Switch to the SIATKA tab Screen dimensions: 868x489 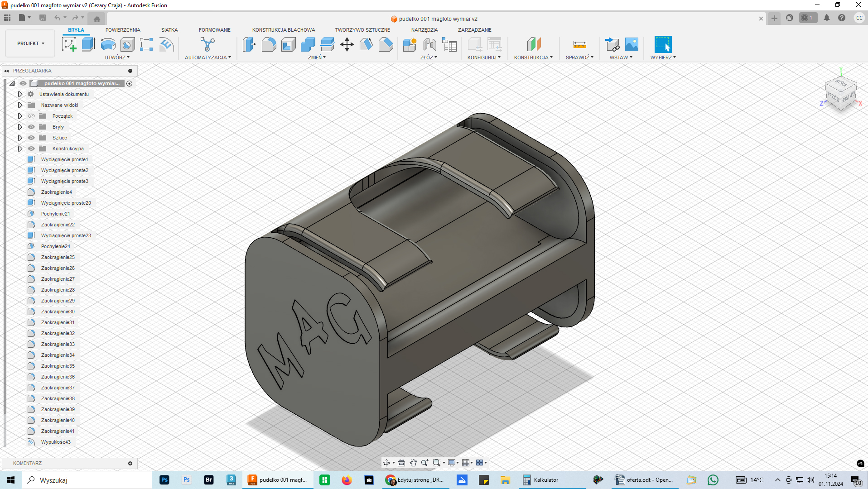pyautogui.click(x=169, y=30)
